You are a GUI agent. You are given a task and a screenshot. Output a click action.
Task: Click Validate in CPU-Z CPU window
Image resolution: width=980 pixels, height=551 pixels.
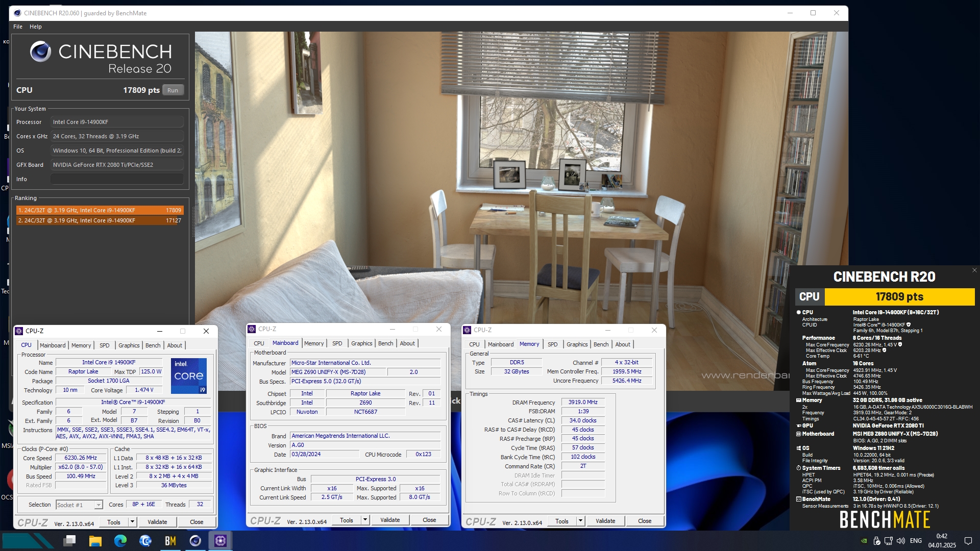click(x=157, y=522)
